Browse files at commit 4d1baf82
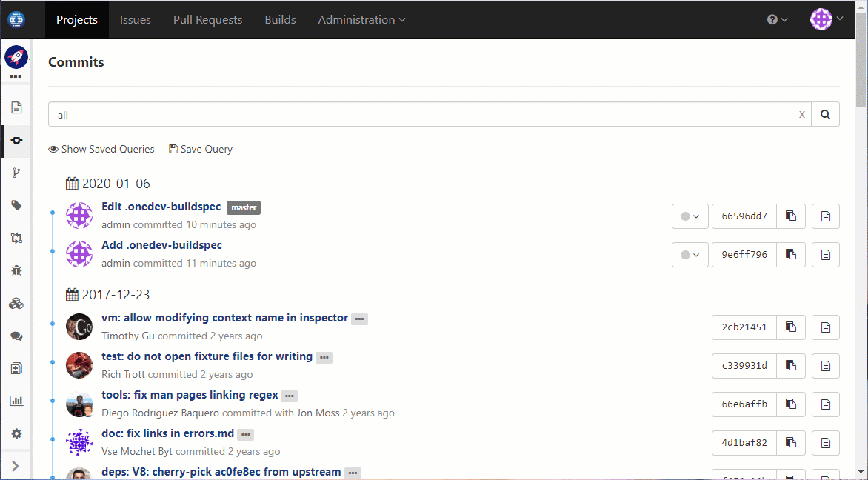Image resolution: width=868 pixels, height=480 pixels. pyautogui.click(x=826, y=442)
